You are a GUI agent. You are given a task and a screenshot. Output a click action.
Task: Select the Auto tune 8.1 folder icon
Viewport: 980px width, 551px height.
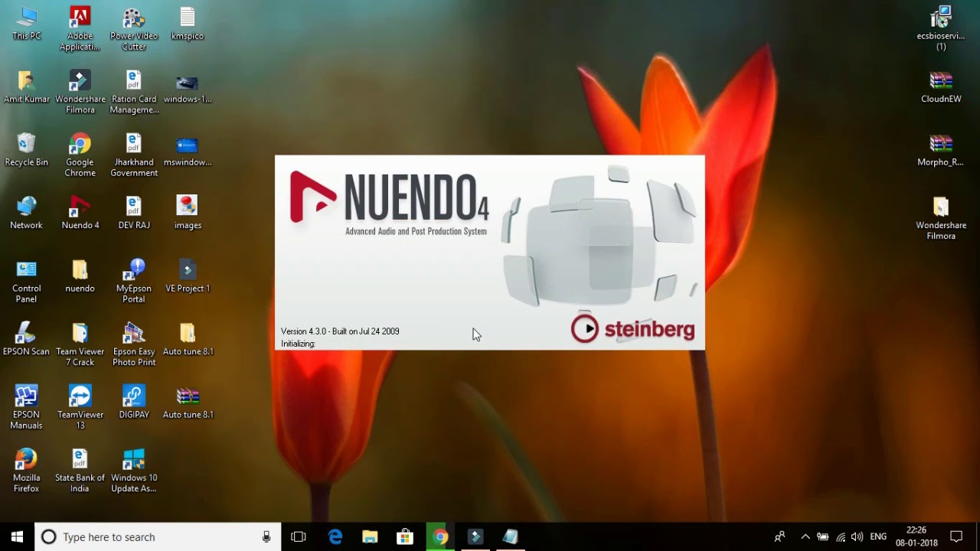(x=188, y=339)
